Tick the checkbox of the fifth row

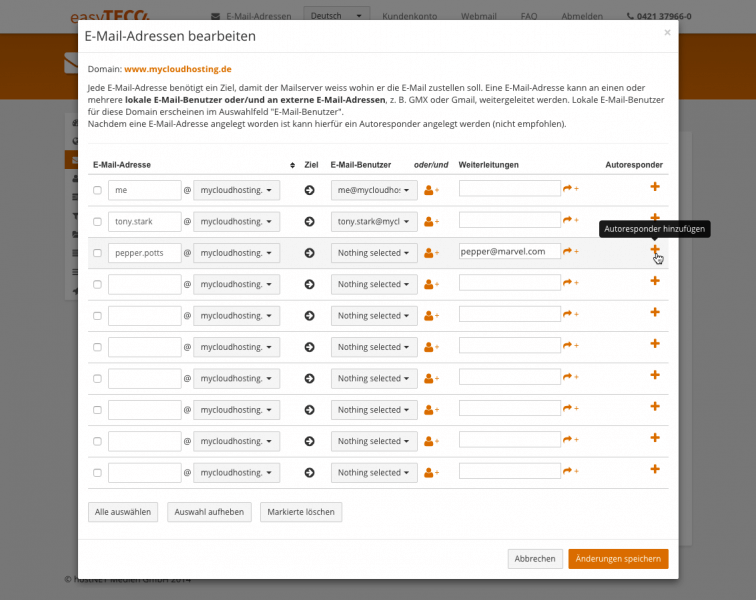(x=97, y=316)
